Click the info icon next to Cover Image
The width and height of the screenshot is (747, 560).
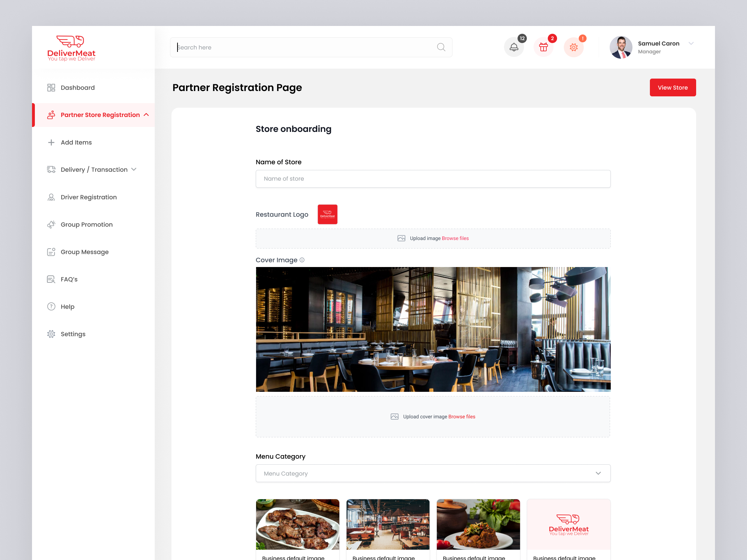pyautogui.click(x=302, y=260)
